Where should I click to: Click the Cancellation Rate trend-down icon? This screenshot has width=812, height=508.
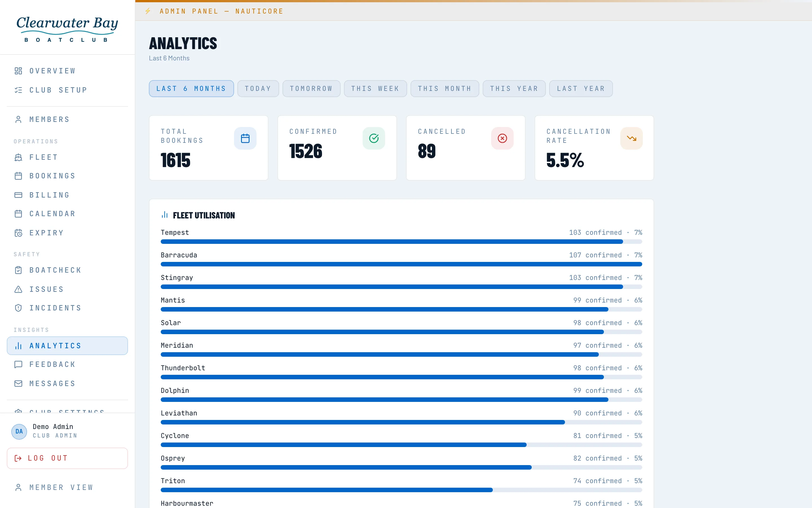click(x=632, y=138)
